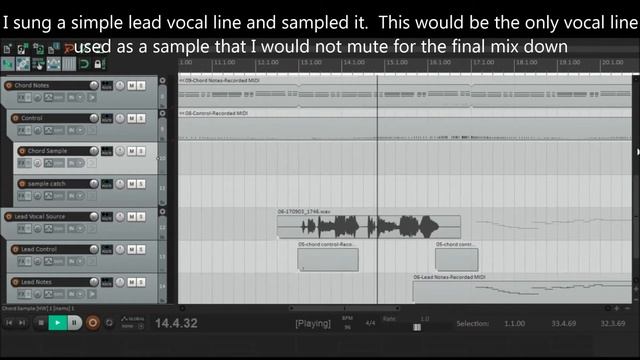Arm record on Chord Sample track
This screenshot has width=640, height=360.
pos(22,151)
